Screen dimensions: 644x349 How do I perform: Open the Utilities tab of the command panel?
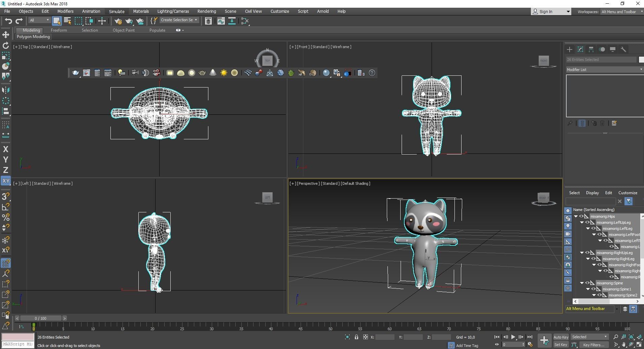(x=623, y=49)
